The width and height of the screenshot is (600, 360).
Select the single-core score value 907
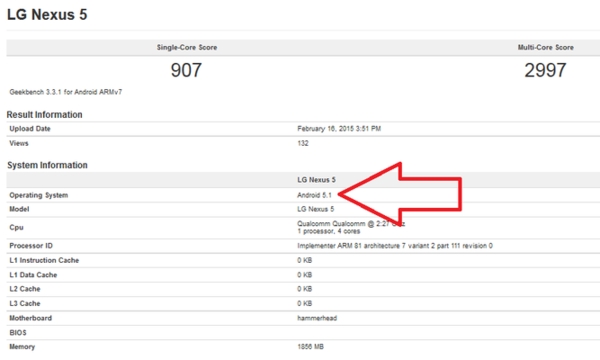pos(186,70)
